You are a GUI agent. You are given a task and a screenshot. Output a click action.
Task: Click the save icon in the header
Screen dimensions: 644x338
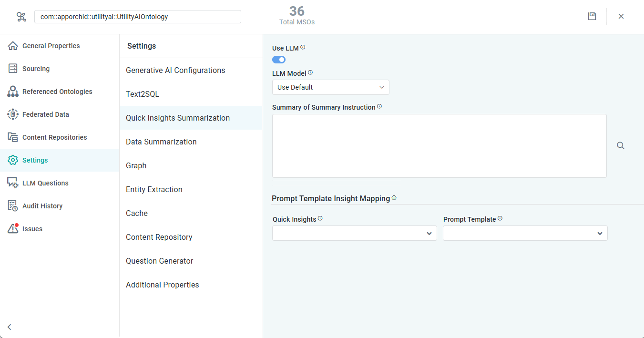(x=592, y=16)
